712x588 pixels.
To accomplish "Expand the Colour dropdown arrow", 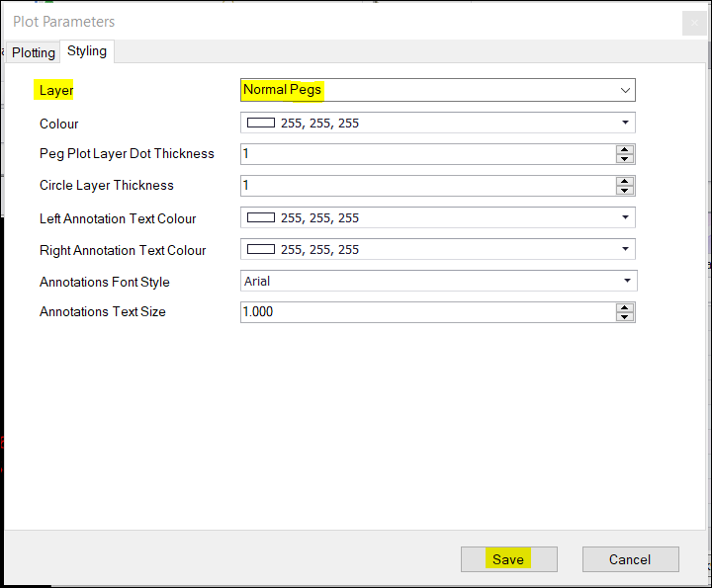I will pyautogui.click(x=625, y=123).
